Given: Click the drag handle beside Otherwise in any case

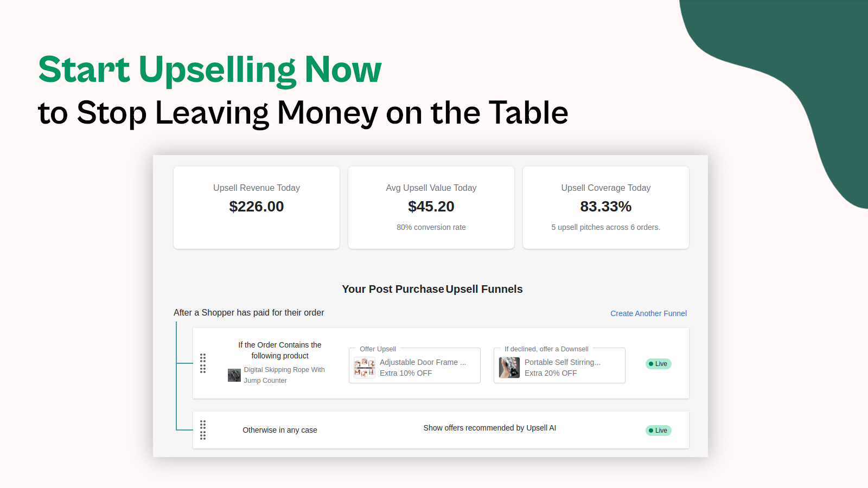Looking at the screenshot, I should (x=203, y=430).
